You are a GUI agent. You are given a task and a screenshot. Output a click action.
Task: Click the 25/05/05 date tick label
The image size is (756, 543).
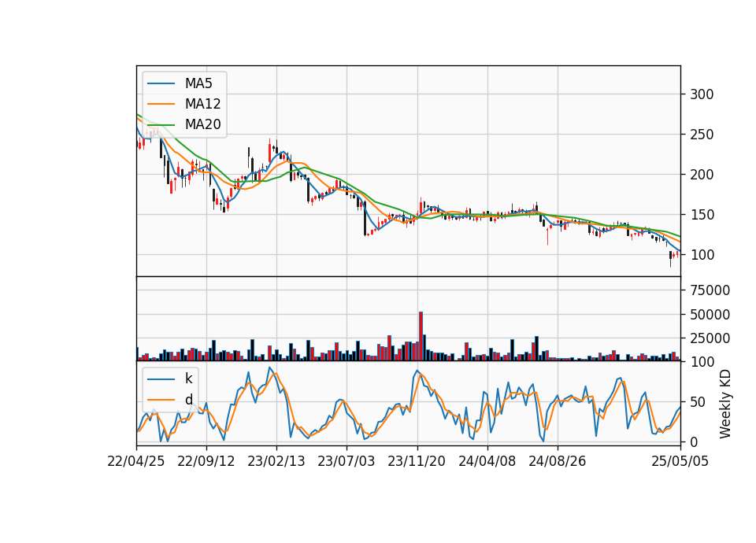pyautogui.click(x=680, y=461)
